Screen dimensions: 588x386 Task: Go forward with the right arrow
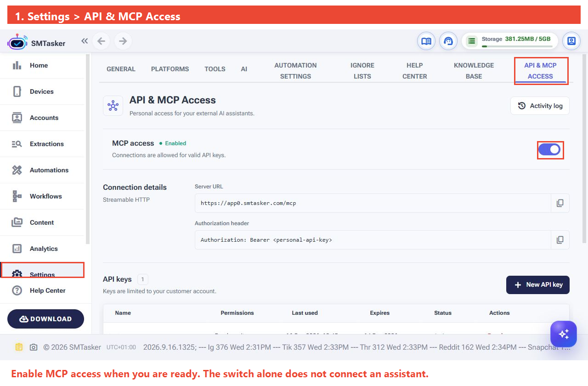pyautogui.click(x=123, y=41)
